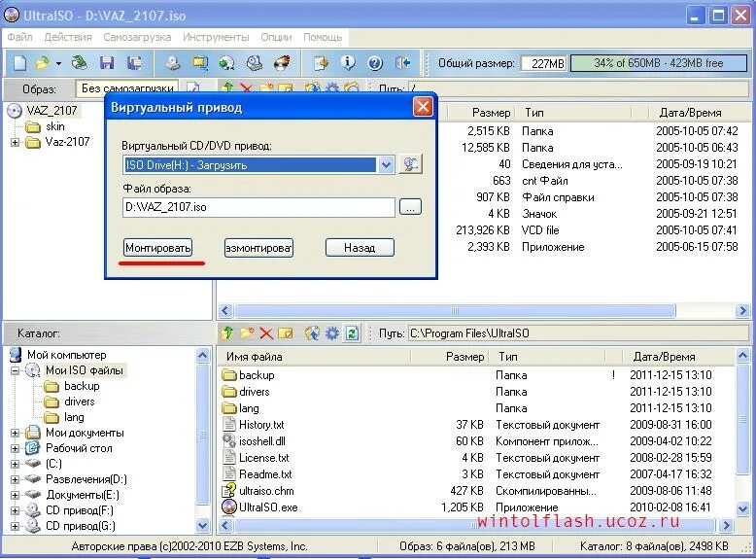Click the Размонтировать button
The height and width of the screenshot is (559, 756).
(258, 248)
